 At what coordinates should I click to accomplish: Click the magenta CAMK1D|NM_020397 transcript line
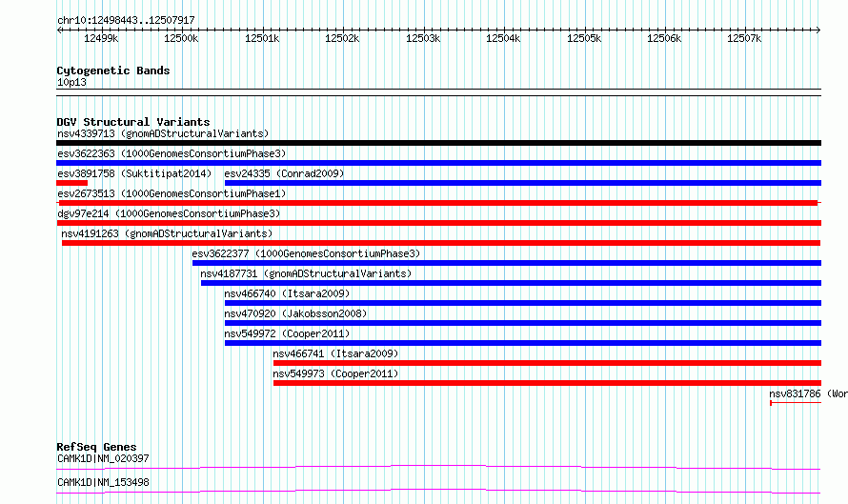pyautogui.click(x=438, y=467)
